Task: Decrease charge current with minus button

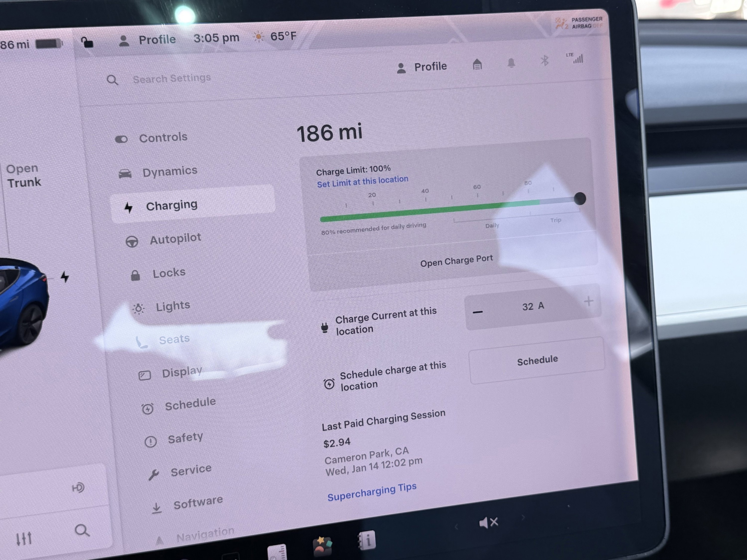Action: click(x=477, y=312)
